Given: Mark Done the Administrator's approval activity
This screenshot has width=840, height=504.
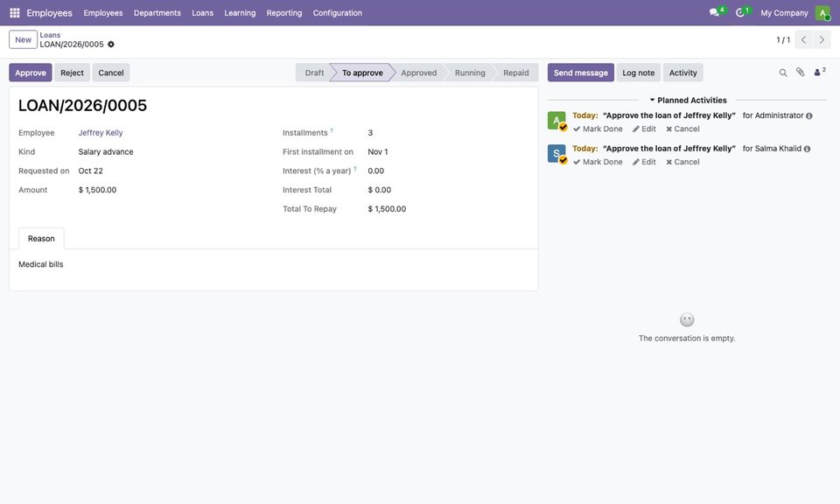Looking at the screenshot, I should 598,129.
